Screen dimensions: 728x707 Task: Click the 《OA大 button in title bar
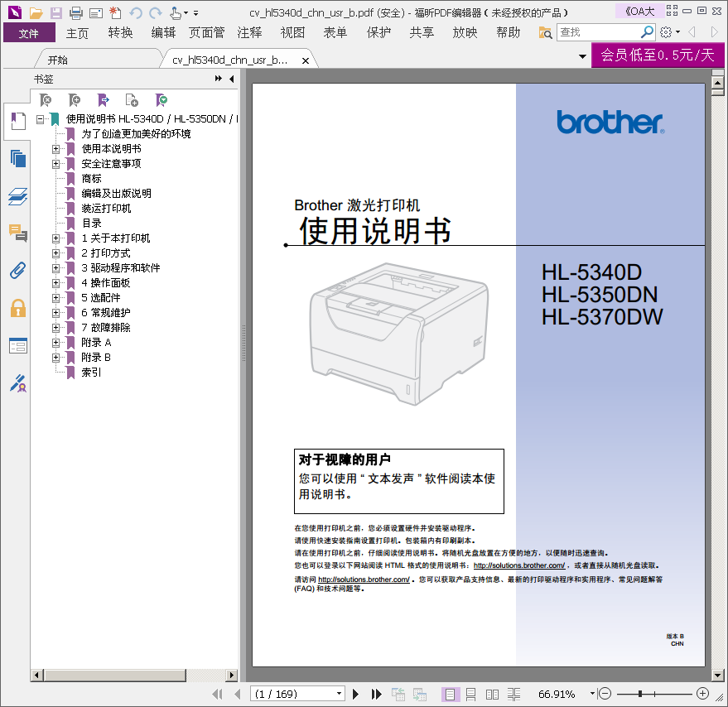tap(639, 11)
